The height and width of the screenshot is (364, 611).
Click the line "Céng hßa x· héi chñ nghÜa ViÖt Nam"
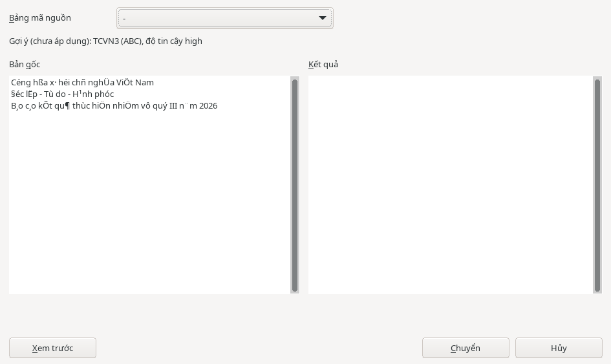pos(82,82)
